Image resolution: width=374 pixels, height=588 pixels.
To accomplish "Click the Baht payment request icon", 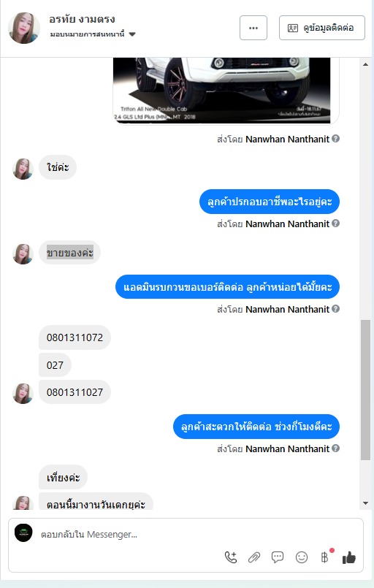I will pos(325,557).
